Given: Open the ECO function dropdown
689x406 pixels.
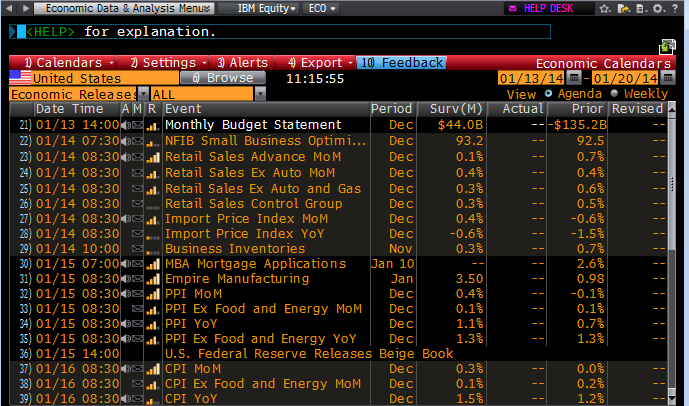Looking at the screenshot, I should coord(321,8).
